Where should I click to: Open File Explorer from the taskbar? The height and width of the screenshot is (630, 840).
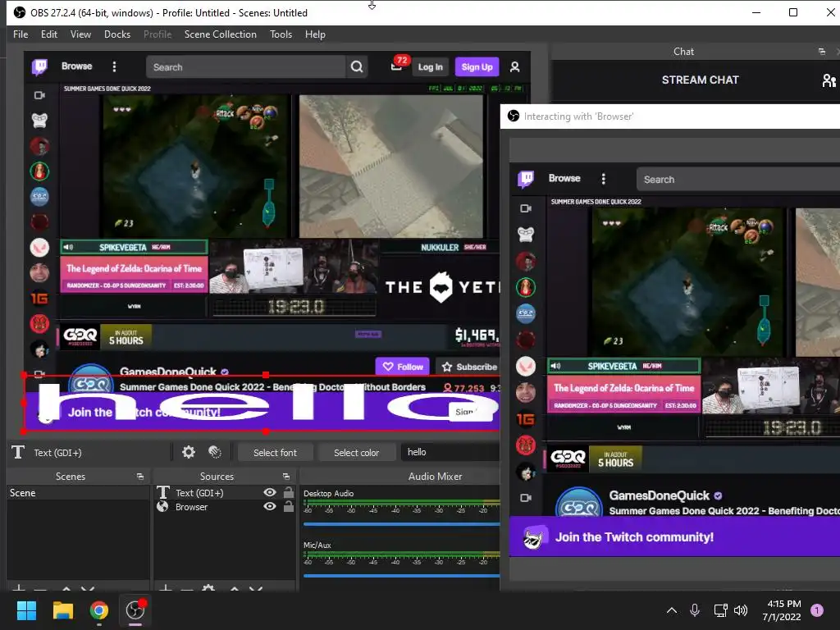click(62, 609)
